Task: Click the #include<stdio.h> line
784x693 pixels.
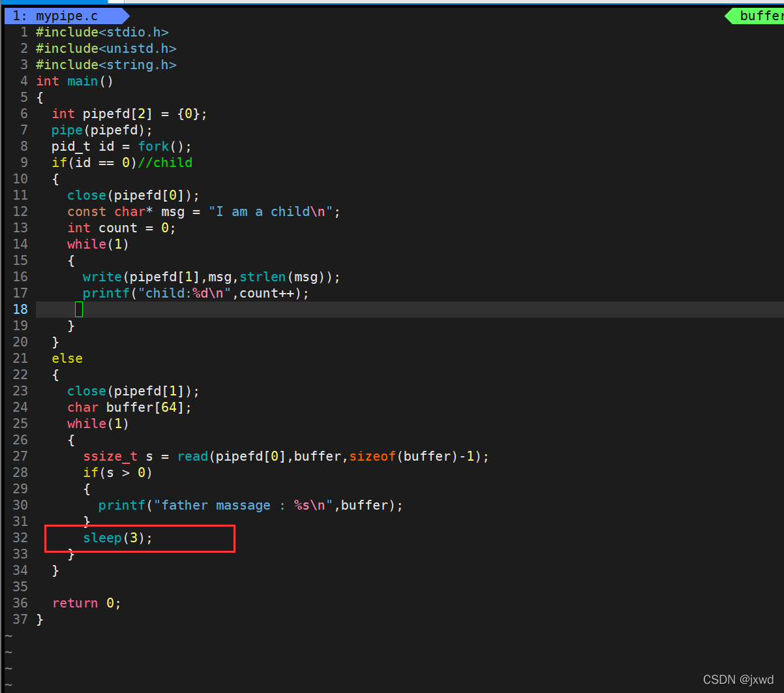Action: tap(102, 32)
